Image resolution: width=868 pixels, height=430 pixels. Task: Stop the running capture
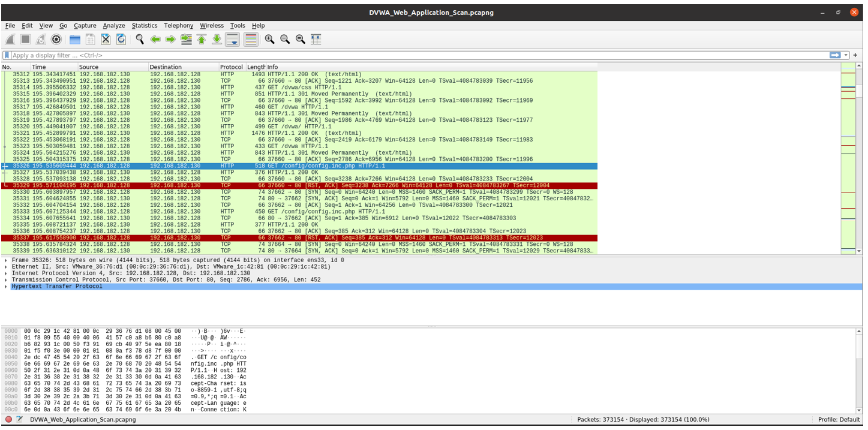click(25, 40)
